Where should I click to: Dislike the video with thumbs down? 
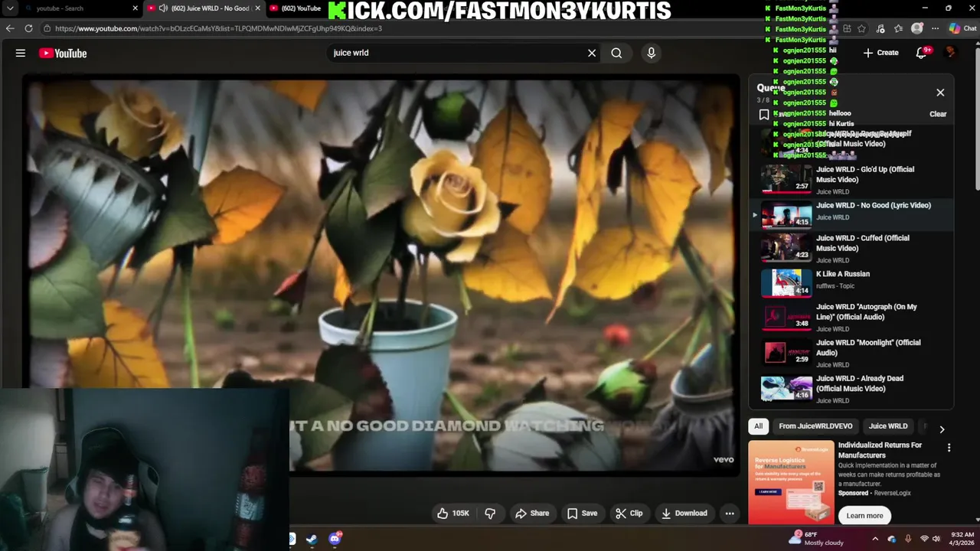pyautogui.click(x=490, y=514)
